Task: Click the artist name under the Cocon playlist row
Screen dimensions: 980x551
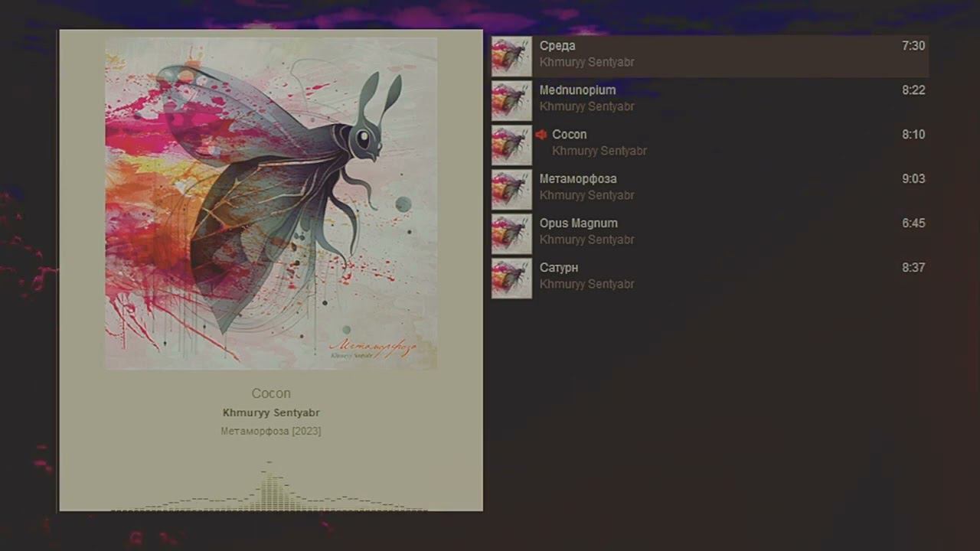Action: 599,152
